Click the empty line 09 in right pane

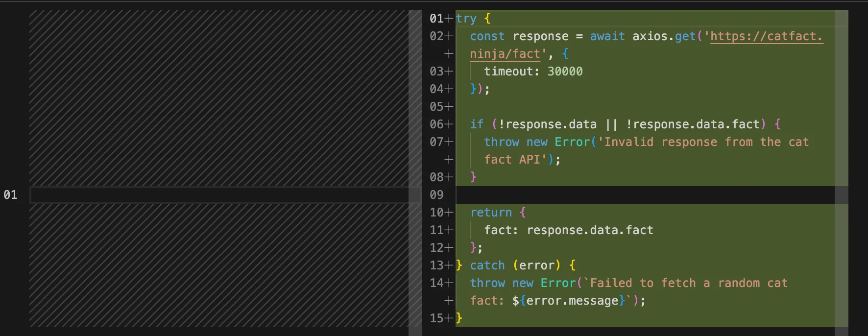click(x=645, y=195)
